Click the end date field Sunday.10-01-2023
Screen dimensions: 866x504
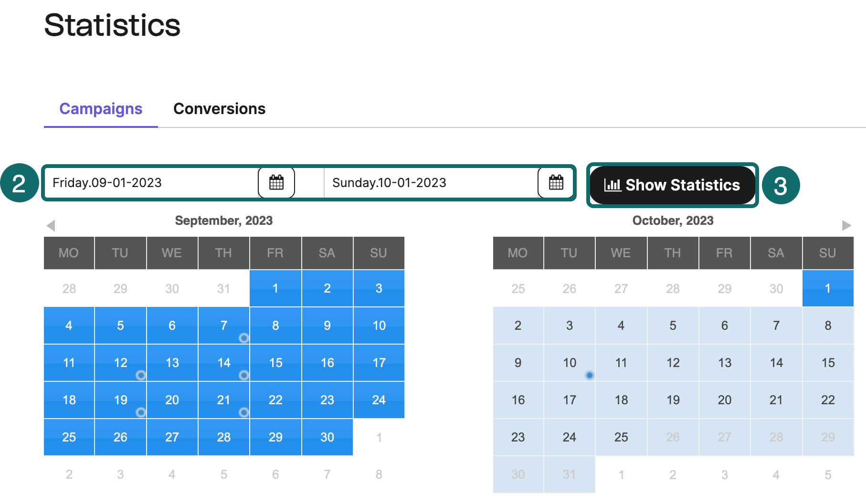[430, 183]
